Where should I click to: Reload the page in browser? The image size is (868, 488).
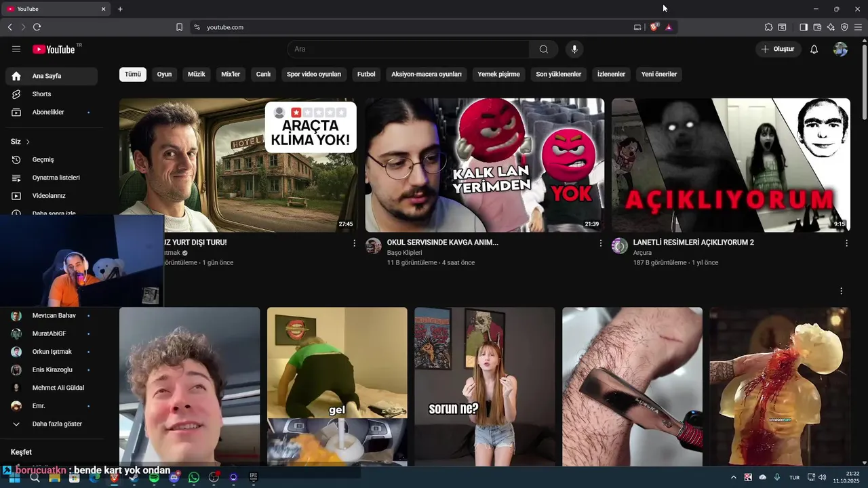[37, 27]
